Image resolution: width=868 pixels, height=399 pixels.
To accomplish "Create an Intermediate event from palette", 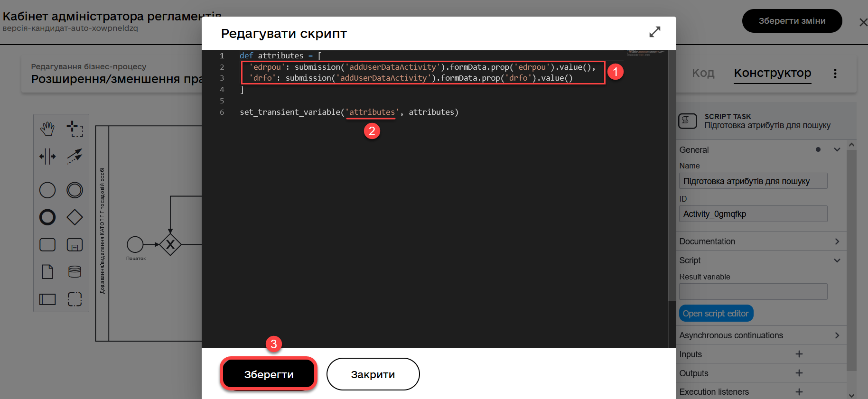I will pyautogui.click(x=75, y=190).
